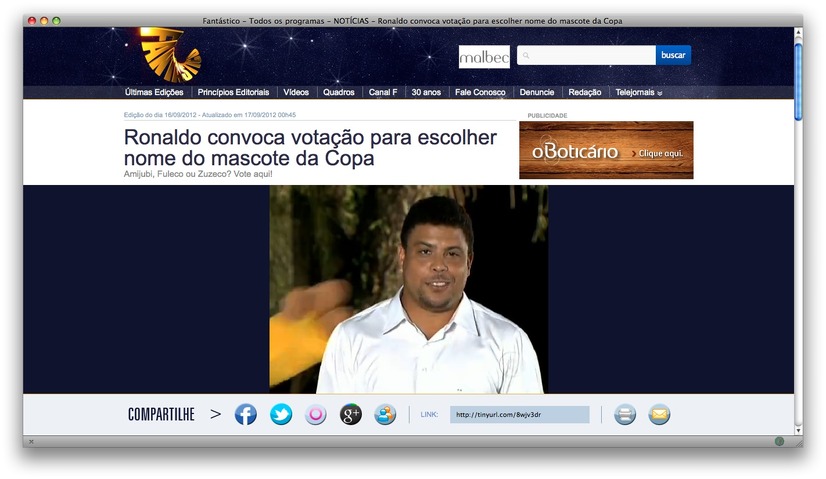
Task: Click the PUBLICIDADE label
Action: [x=547, y=115]
